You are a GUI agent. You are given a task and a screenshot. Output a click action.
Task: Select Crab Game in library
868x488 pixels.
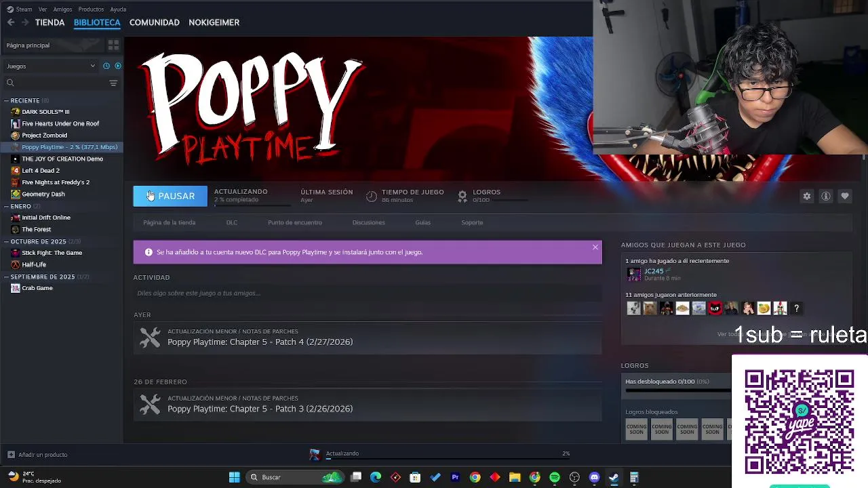coord(62,288)
